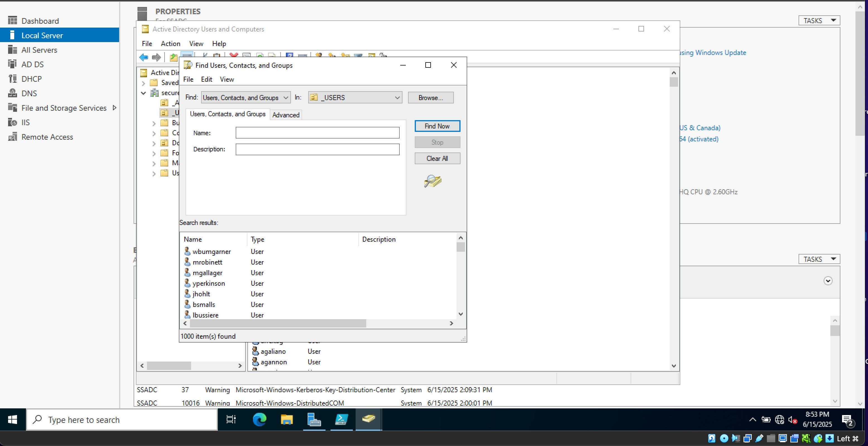This screenshot has height=446, width=868.
Task: Click the network globe tray icon
Action: click(x=779, y=420)
